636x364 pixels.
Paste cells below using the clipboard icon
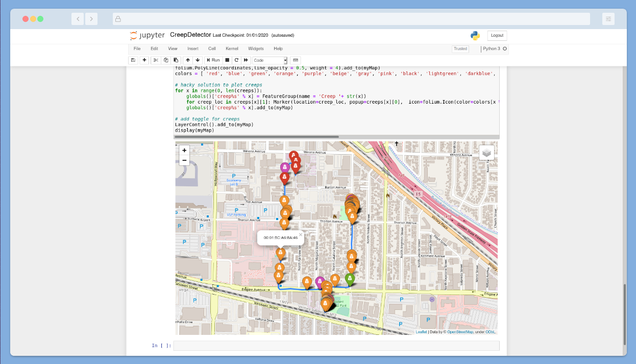point(176,60)
